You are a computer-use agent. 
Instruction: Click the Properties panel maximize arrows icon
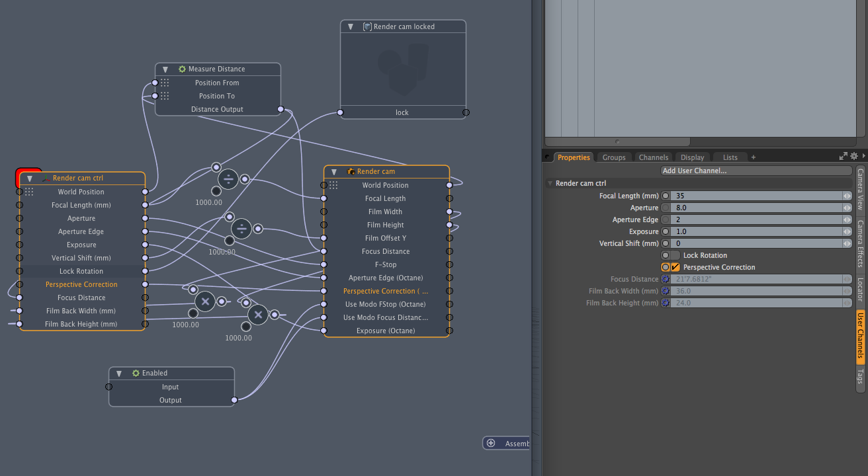coord(843,157)
